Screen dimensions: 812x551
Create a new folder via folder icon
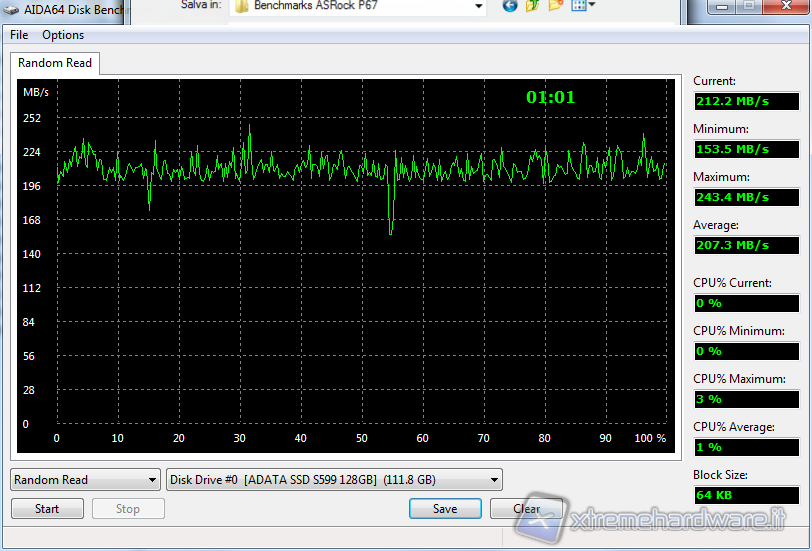coord(555,5)
